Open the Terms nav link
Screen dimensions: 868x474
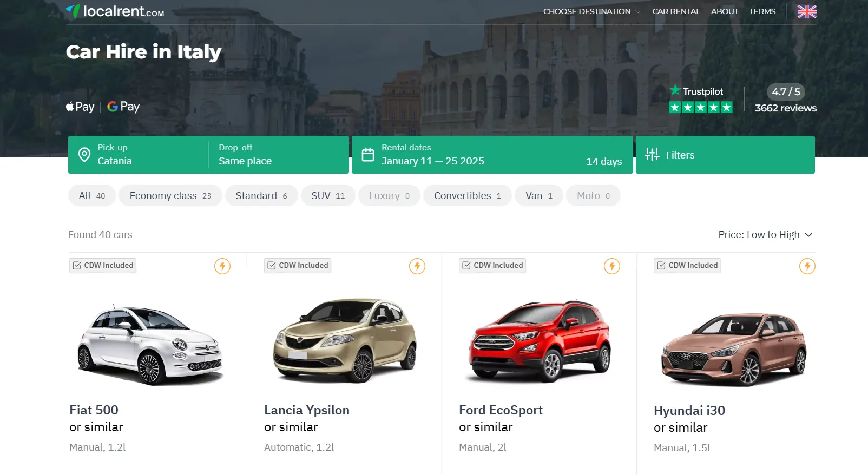tap(762, 11)
